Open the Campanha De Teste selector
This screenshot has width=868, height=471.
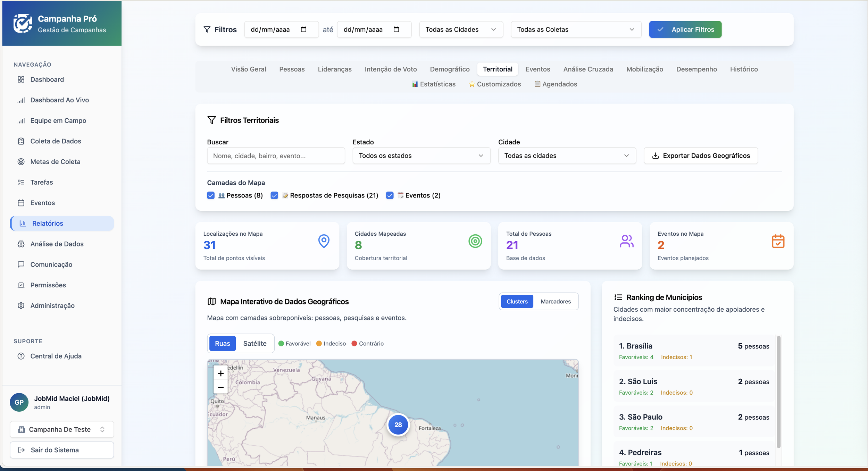[62, 430]
